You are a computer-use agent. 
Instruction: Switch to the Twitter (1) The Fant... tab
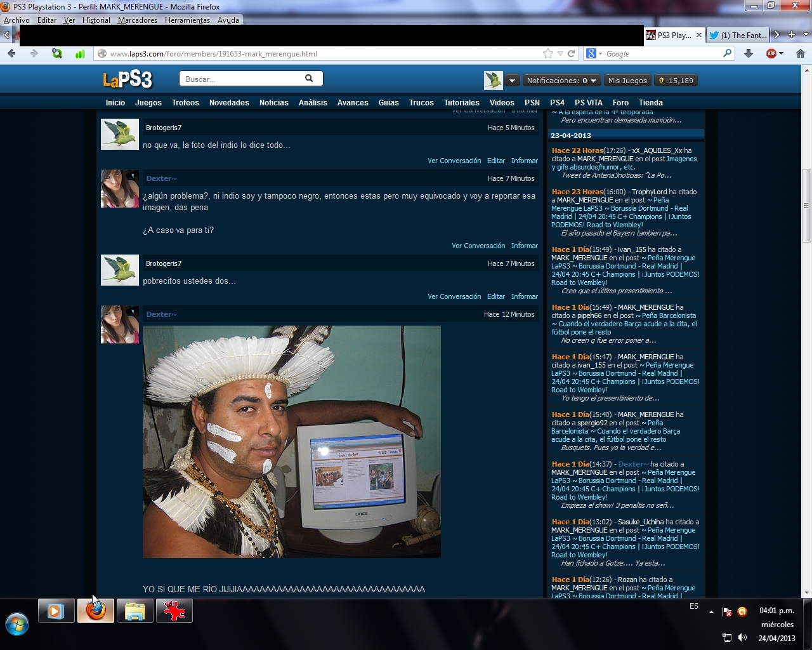click(x=738, y=35)
